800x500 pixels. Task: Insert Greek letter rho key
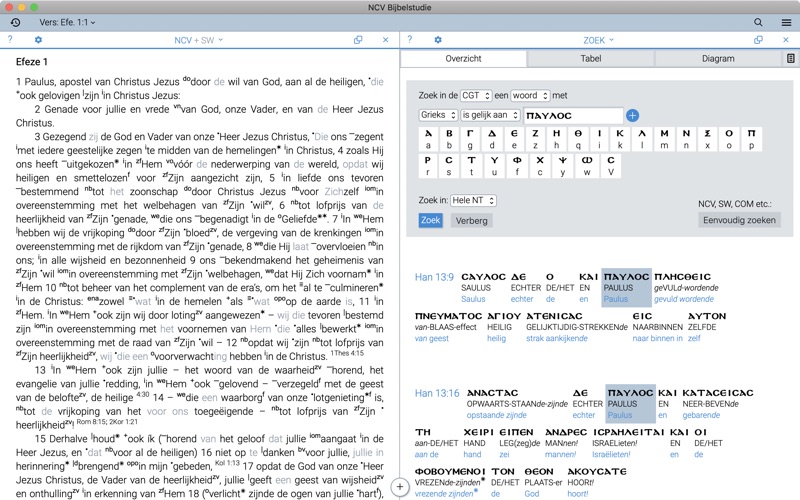pos(428,166)
